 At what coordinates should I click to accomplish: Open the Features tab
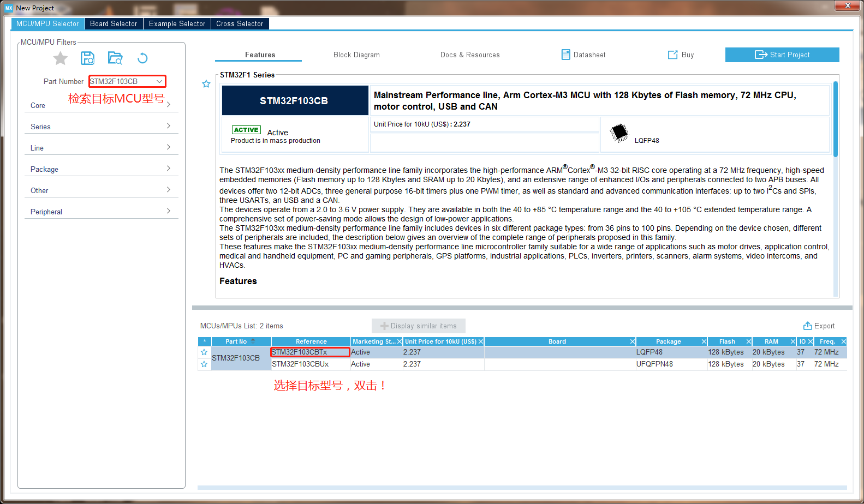[x=260, y=55]
